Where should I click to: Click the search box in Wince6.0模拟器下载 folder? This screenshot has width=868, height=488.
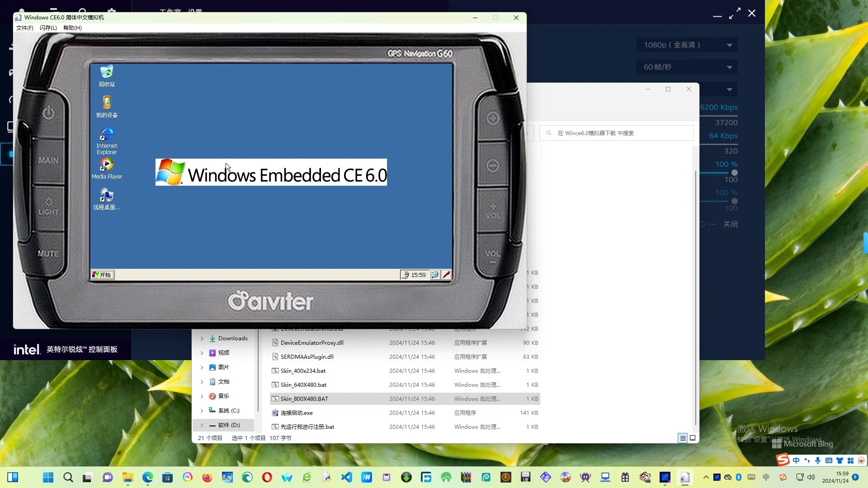pyautogui.click(x=616, y=133)
